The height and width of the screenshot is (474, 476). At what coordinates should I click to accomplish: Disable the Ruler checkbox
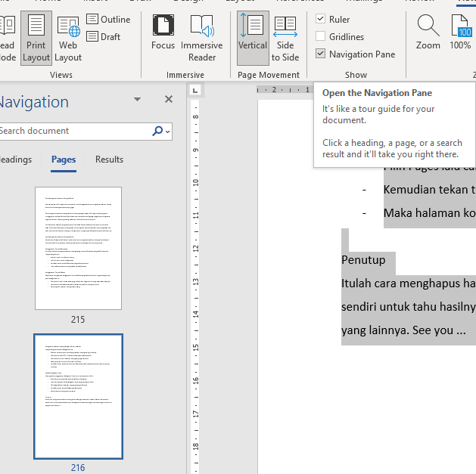pyautogui.click(x=321, y=19)
